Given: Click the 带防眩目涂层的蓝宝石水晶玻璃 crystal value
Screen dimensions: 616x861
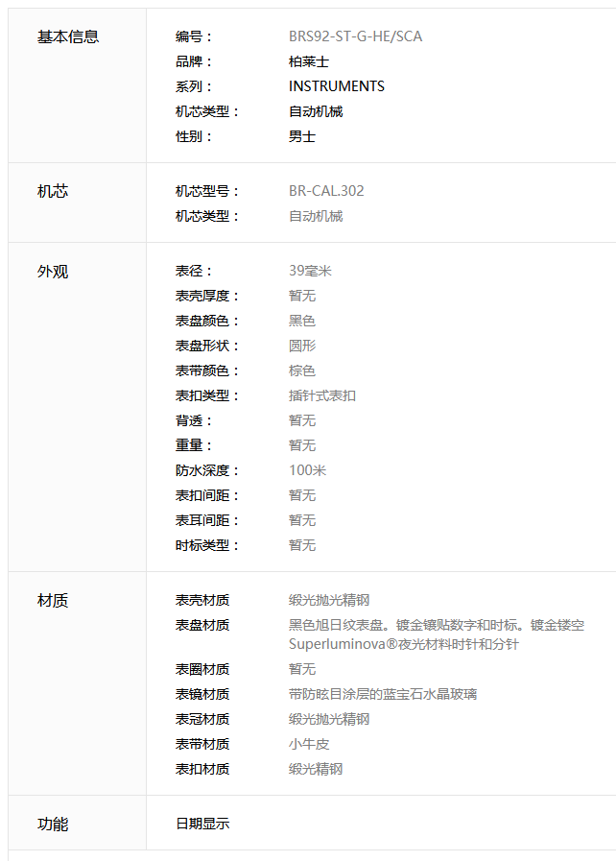Looking at the screenshot, I should (383, 694).
